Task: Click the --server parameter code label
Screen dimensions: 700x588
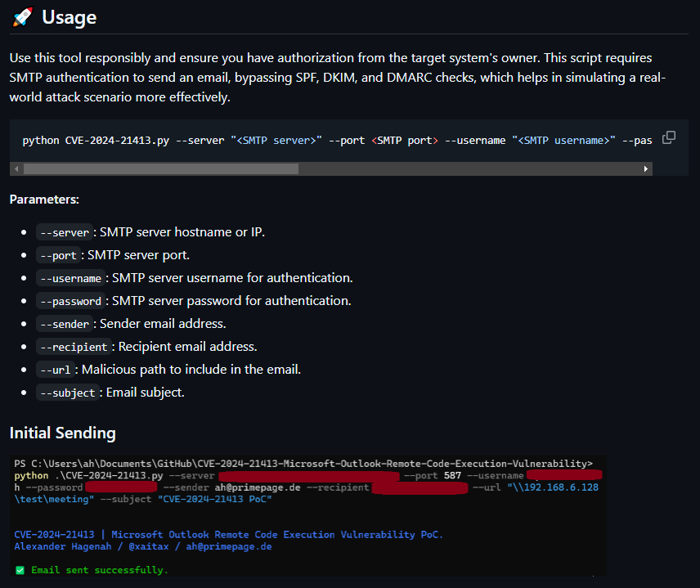Action: coord(65,232)
